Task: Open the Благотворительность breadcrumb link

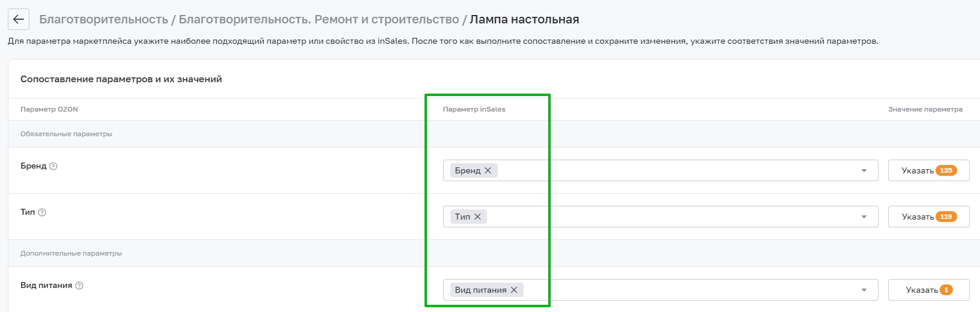Action: pos(104,19)
